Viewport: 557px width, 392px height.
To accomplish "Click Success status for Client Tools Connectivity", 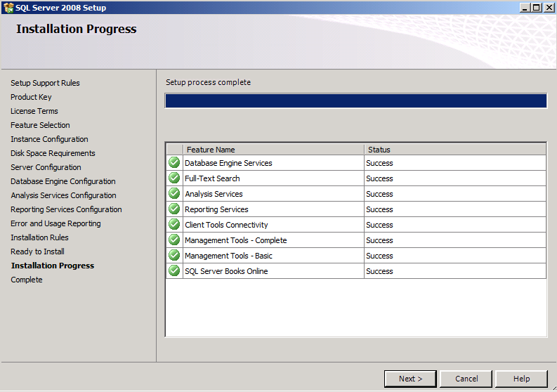I will coord(379,225).
